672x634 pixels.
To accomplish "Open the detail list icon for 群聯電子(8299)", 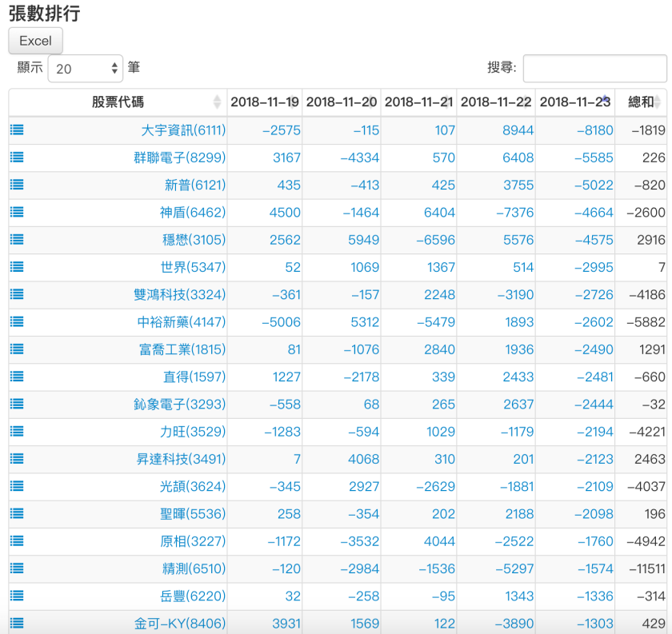I will tap(16, 157).
